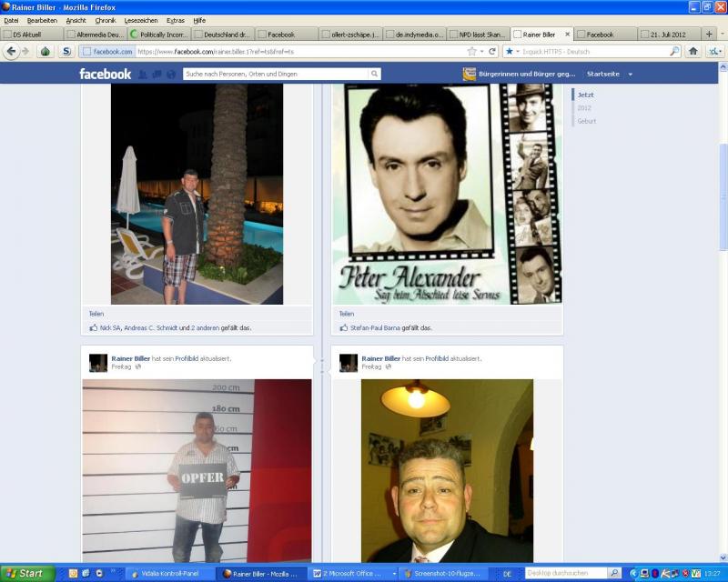The image size is (728, 582).
Task: Open the Lesezeichen menu
Action: [x=141, y=20]
